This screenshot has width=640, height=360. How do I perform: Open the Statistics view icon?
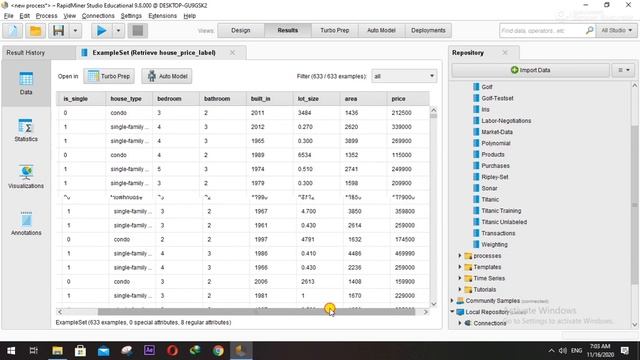click(26, 130)
